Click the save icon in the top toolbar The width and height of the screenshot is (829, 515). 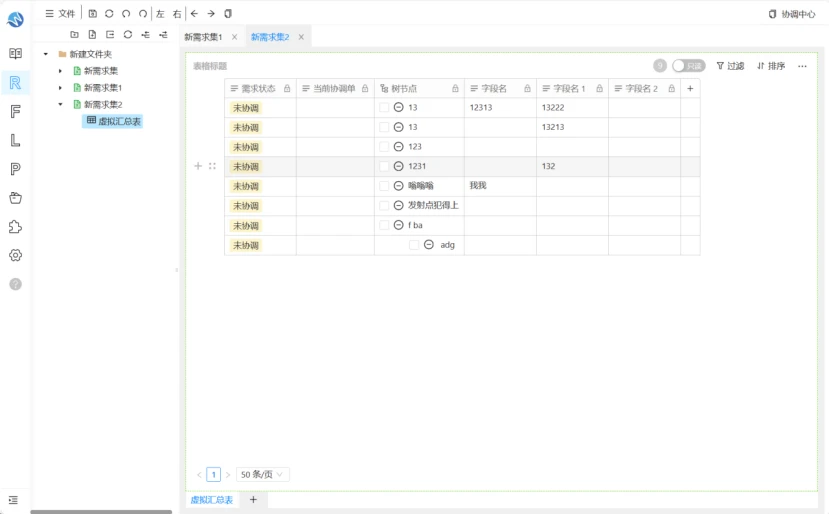point(93,14)
